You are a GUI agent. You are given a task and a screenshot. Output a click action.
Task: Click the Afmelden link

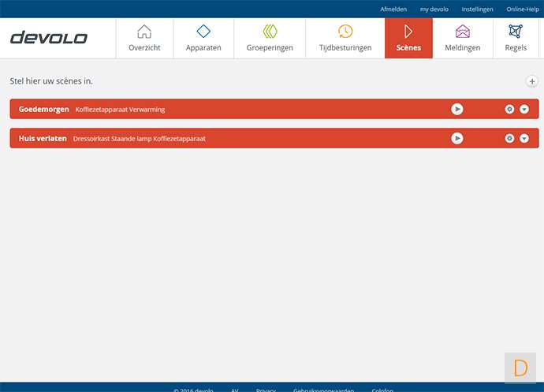click(x=393, y=9)
